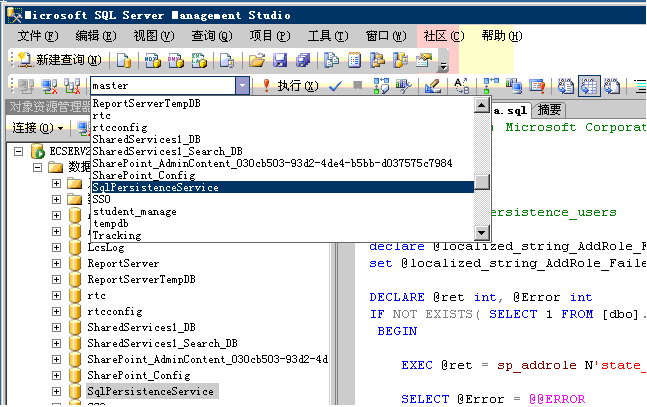Expand SharedServices1_DB in the tree
647x407 pixels.
(x=57, y=328)
